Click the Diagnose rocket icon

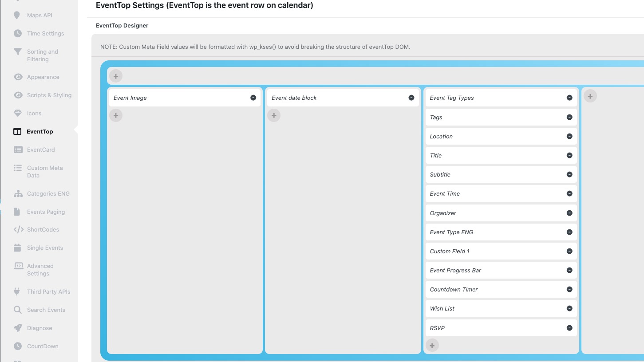point(17,328)
